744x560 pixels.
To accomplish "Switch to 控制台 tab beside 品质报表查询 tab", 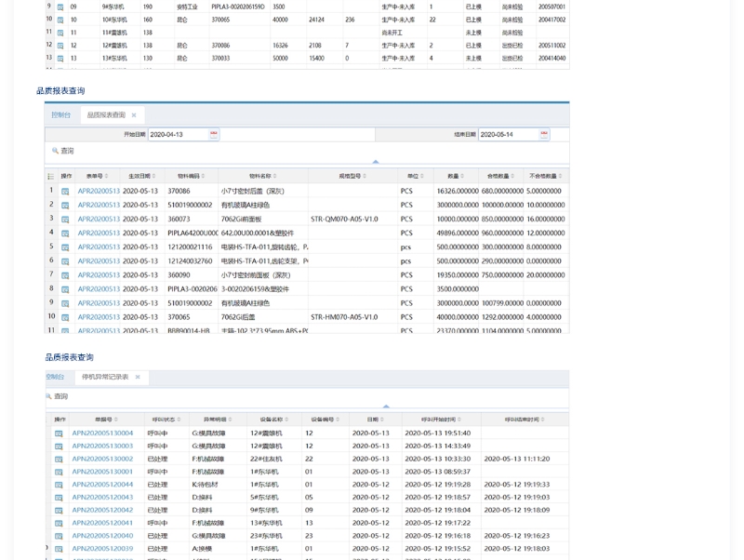I will (x=60, y=114).
